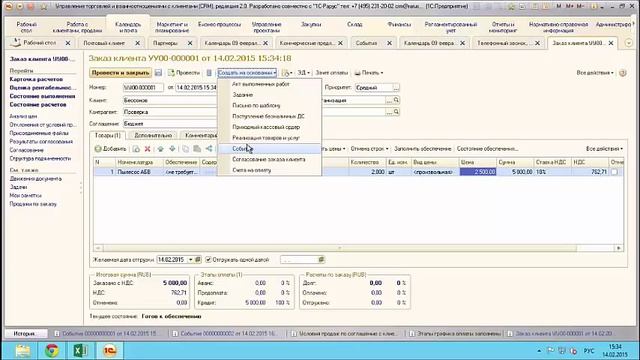
Task: Click the move row up arrow icon
Action: point(160,149)
